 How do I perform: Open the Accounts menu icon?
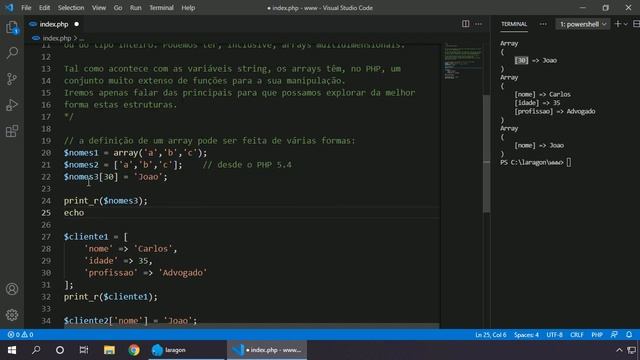coord(12,289)
